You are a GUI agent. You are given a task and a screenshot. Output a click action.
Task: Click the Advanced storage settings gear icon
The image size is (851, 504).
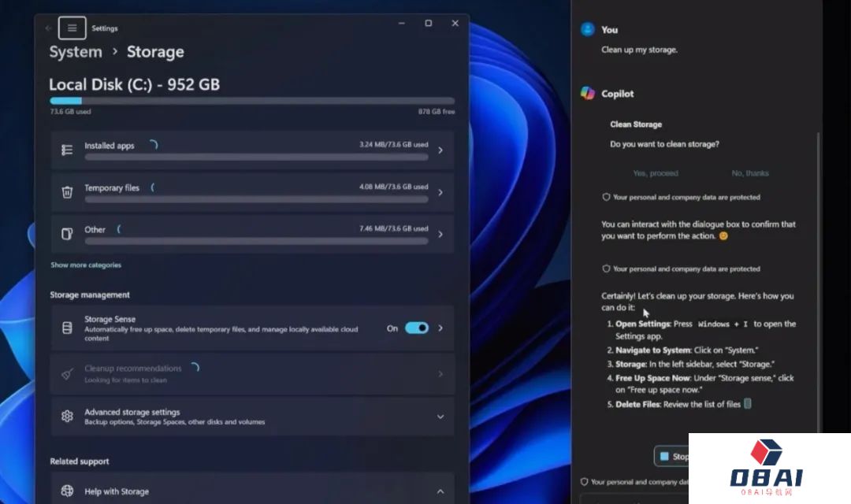click(x=67, y=416)
